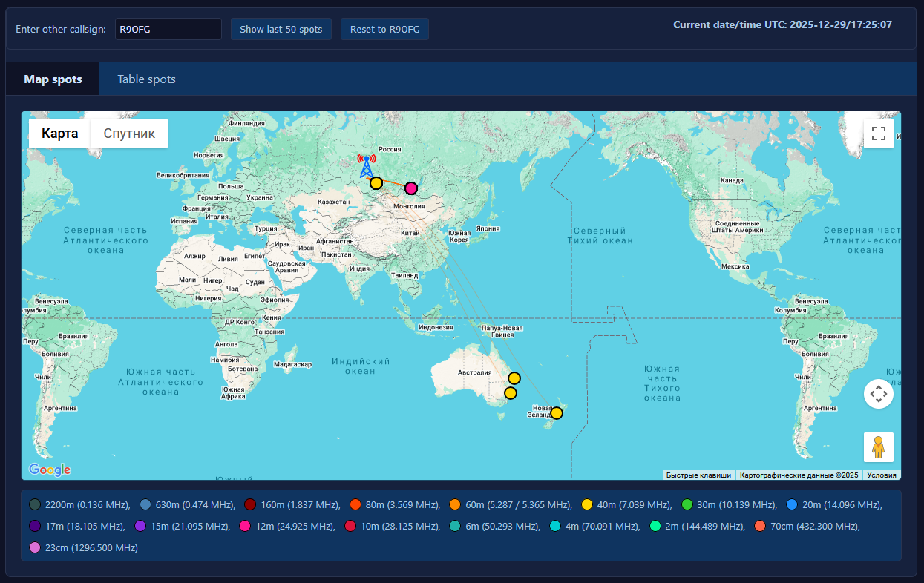The width and height of the screenshot is (924, 583).
Task: Click the blue 20m band legend swatch
Action: click(x=791, y=505)
